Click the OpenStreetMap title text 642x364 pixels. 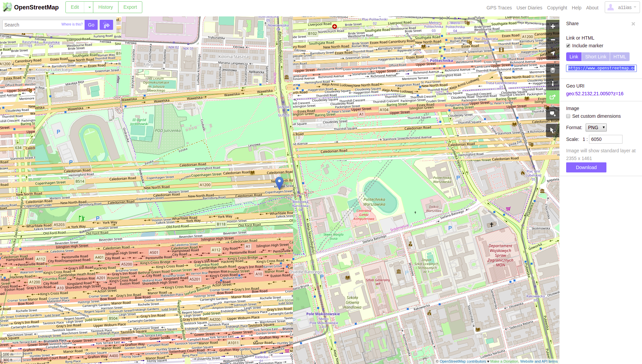36,7
